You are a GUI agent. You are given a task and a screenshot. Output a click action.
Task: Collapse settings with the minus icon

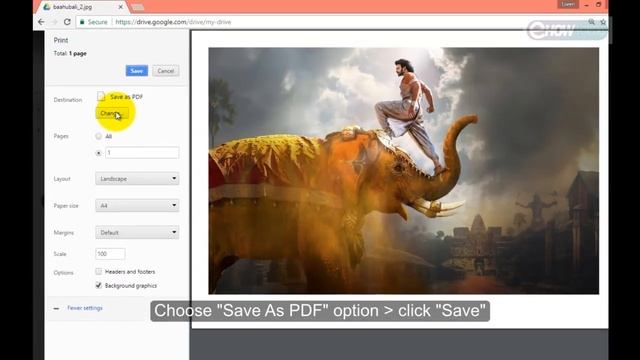[x=56, y=309]
